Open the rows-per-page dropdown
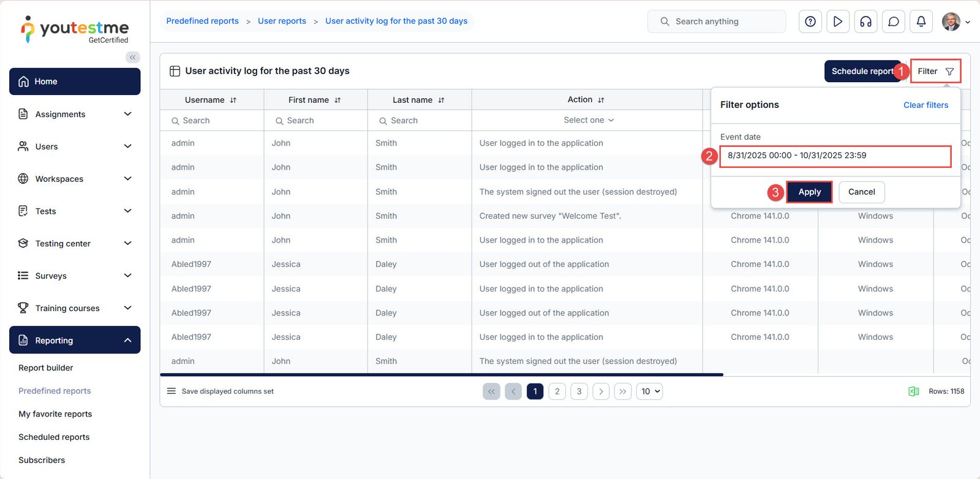 pyautogui.click(x=650, y=391)
